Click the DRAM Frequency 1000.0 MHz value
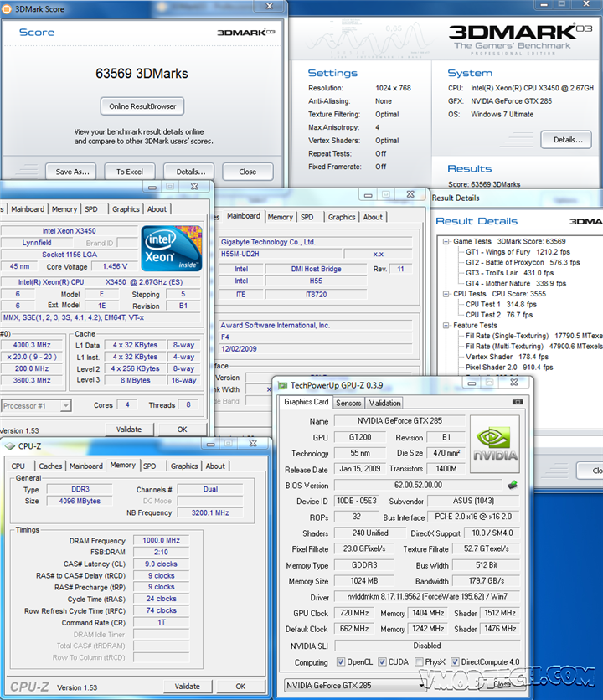Screen dimensions: 603x700 tap(162, 541)
